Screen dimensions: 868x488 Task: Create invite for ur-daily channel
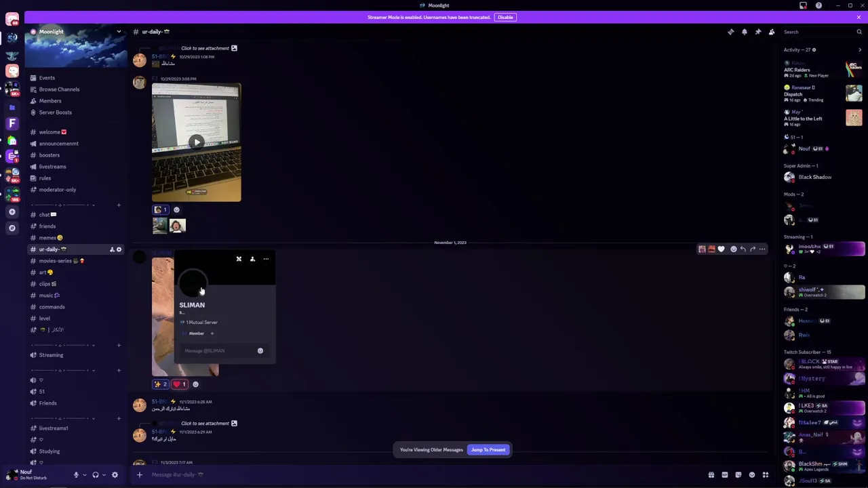pos(112,249)
